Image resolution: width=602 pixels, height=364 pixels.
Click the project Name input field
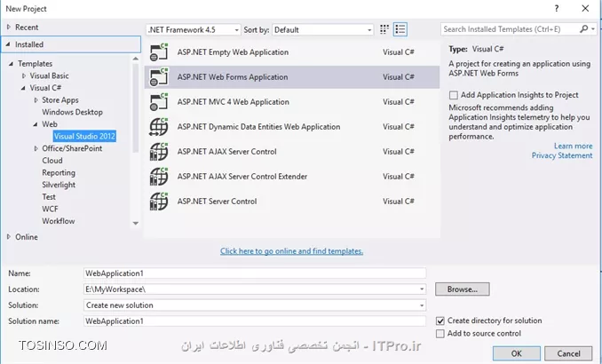[255, 273]
